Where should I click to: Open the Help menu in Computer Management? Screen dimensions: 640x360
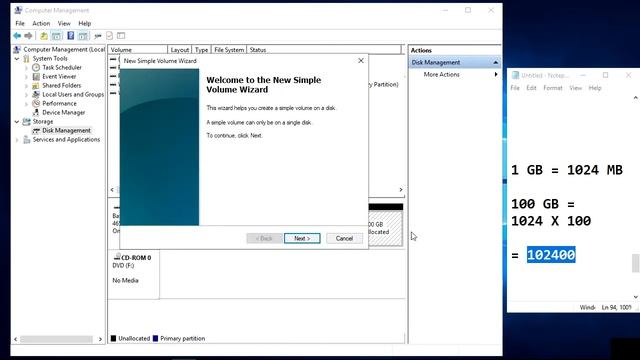click(84, 23)
